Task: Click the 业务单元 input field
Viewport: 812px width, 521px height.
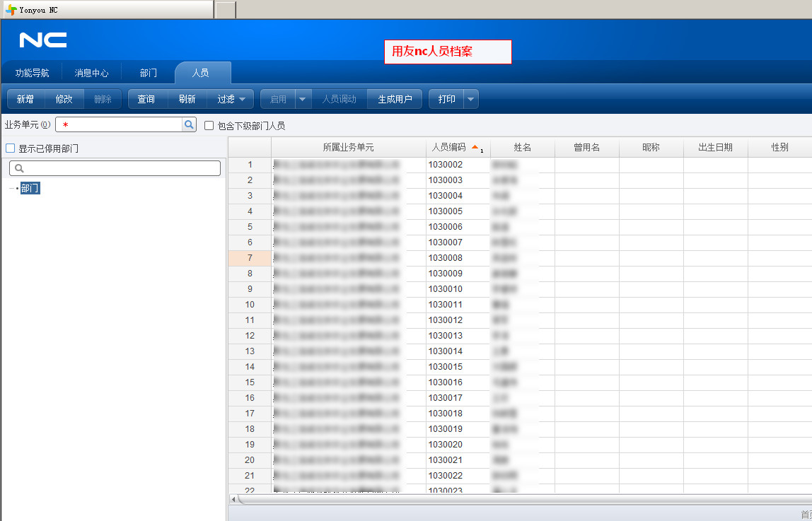Action: 119,124
